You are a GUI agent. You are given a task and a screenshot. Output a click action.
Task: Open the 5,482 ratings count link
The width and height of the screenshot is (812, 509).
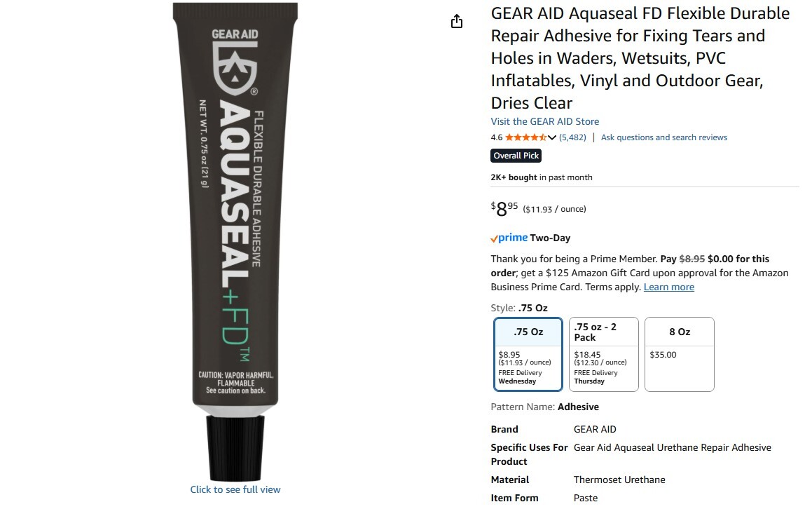coord(573,137)
